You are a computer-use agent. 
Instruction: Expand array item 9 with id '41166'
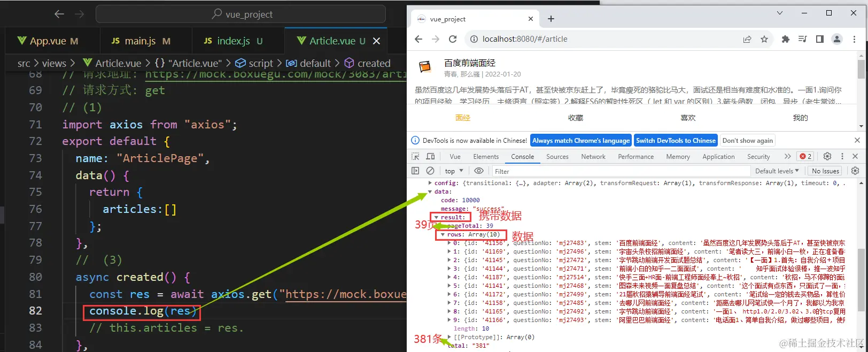[449, 320]
